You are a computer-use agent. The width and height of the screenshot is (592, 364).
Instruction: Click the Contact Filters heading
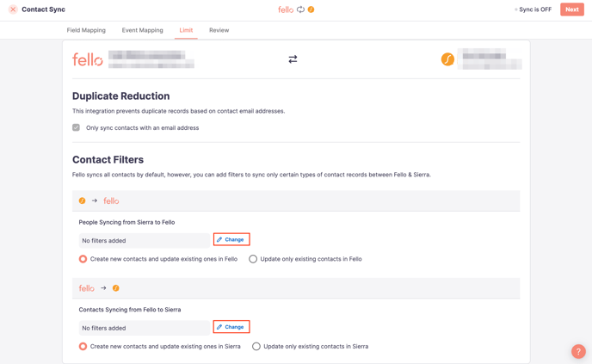coord(108,160)
